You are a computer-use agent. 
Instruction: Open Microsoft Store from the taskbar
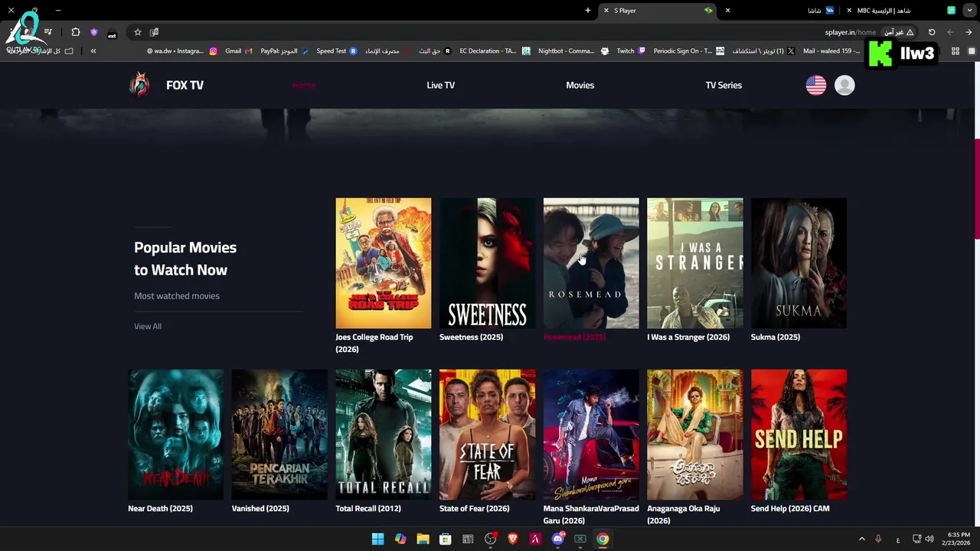pyautogui.click(x=445, y=539)
